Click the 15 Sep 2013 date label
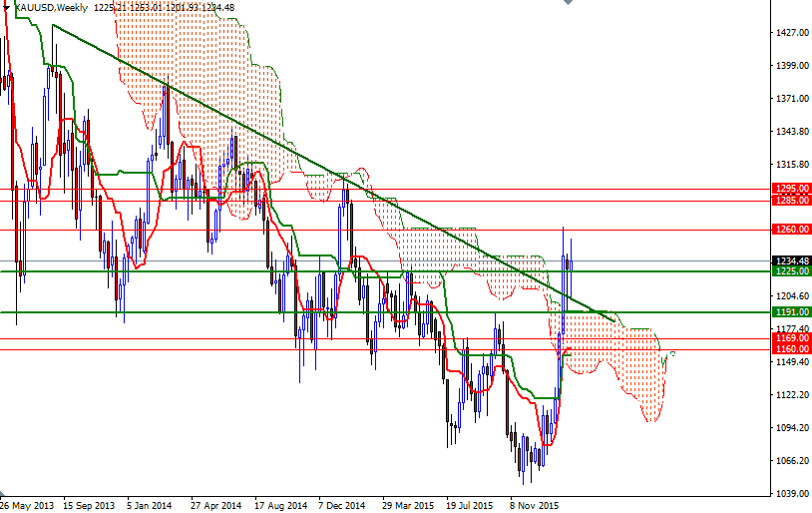Image resolution: width=812 pixels, height=513 pixels. (x=89, y=505)
